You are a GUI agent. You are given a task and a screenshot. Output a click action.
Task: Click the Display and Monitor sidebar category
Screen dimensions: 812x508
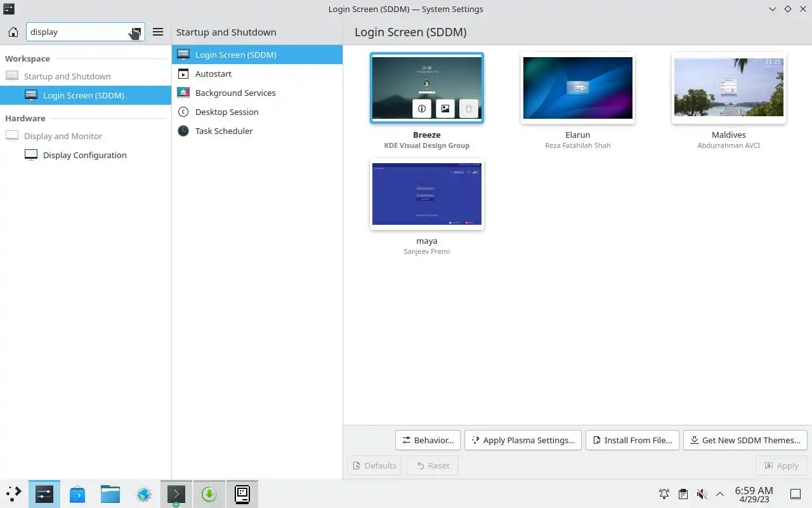(86, 136)
